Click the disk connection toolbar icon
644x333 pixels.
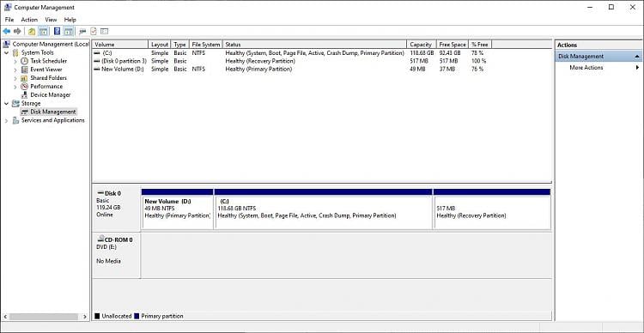point(82,31)
